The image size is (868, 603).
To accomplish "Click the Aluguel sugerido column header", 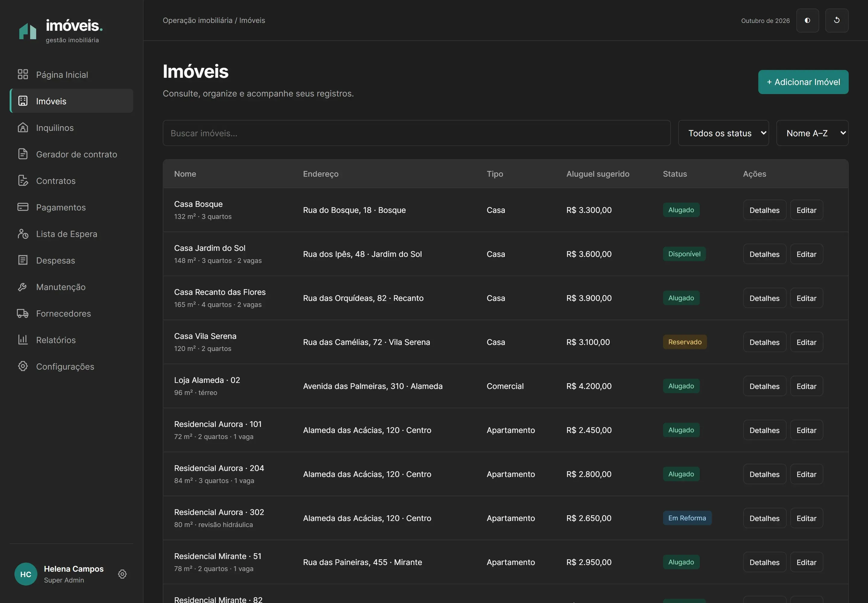I will (x=598, y=174).
